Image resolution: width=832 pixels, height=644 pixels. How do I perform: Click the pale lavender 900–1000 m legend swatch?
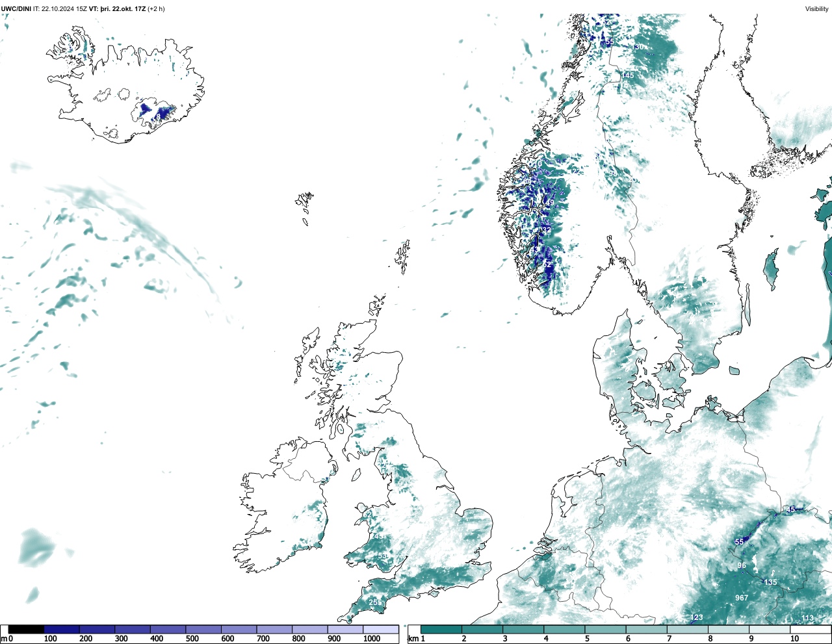point(345,630)
